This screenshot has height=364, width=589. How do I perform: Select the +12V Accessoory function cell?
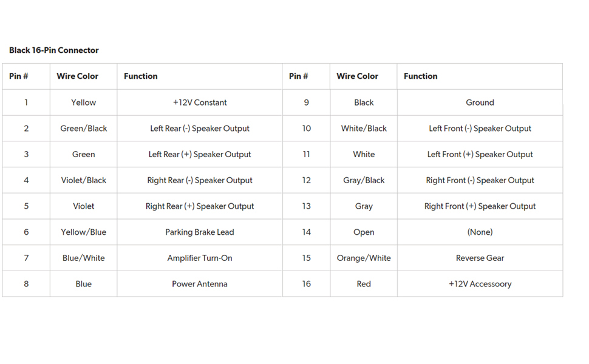tap(480, 284)
